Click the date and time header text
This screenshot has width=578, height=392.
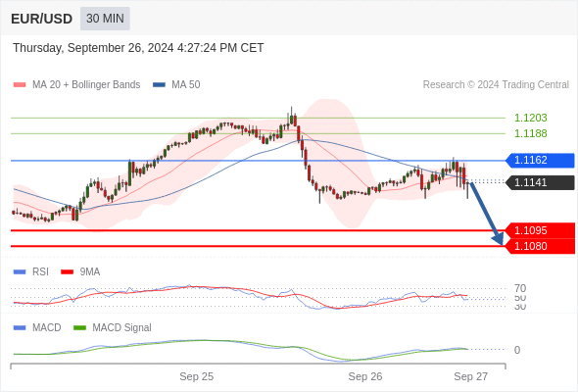pos(138,48)
